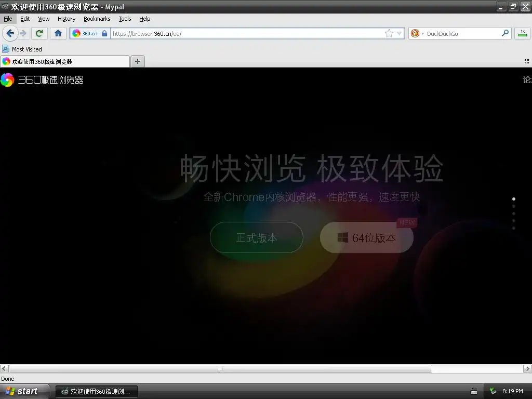Click the horizontal scrollbar right arrow
532x399 pixels.
(x=527, y=369)
